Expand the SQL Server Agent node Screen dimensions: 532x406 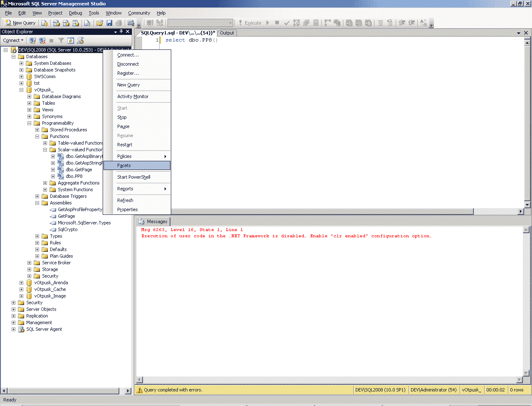tap(13, 329)
